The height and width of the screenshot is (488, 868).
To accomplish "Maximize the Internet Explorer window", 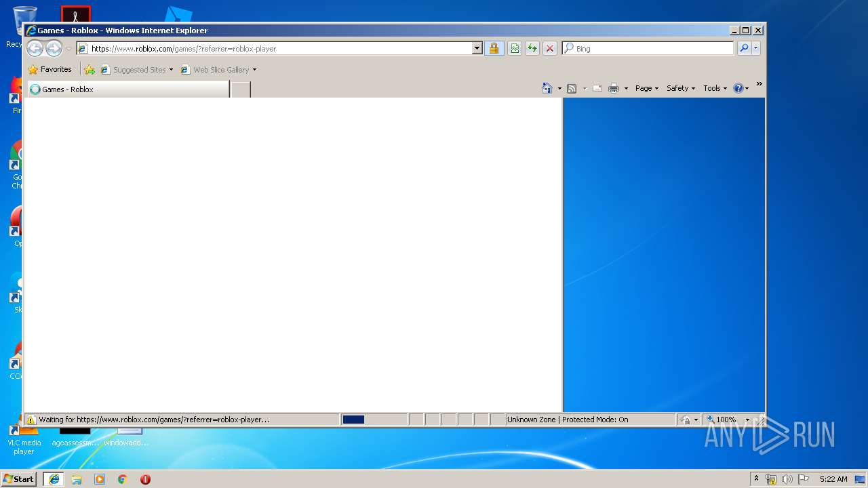I will click(x=746, y=30).
